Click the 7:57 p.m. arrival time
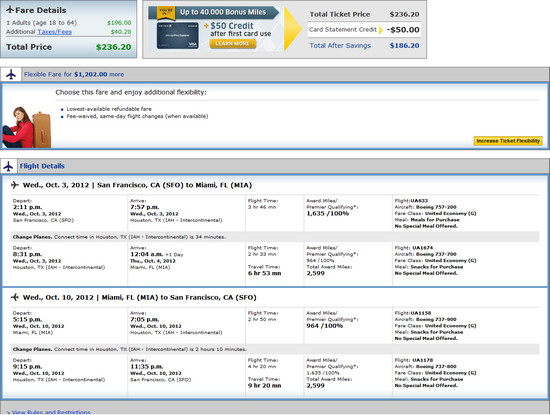This screenshot has height=415, width=550. [x=145, y=207]
